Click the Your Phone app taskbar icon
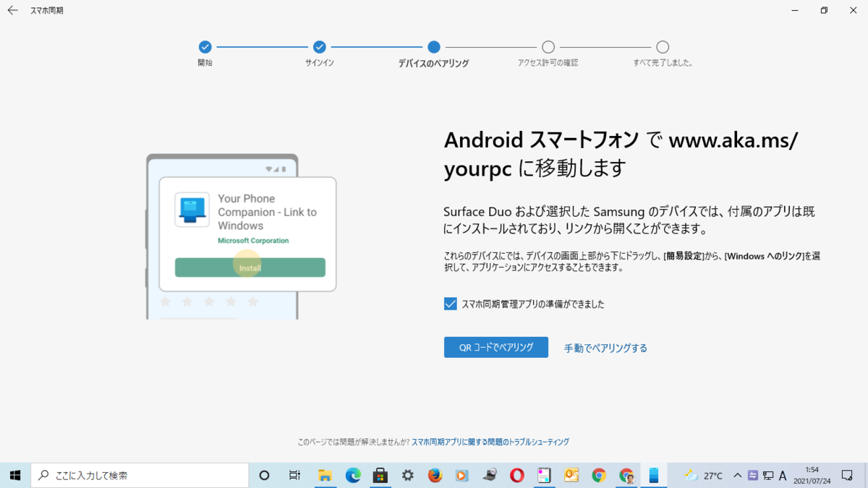 coord(654,475)
